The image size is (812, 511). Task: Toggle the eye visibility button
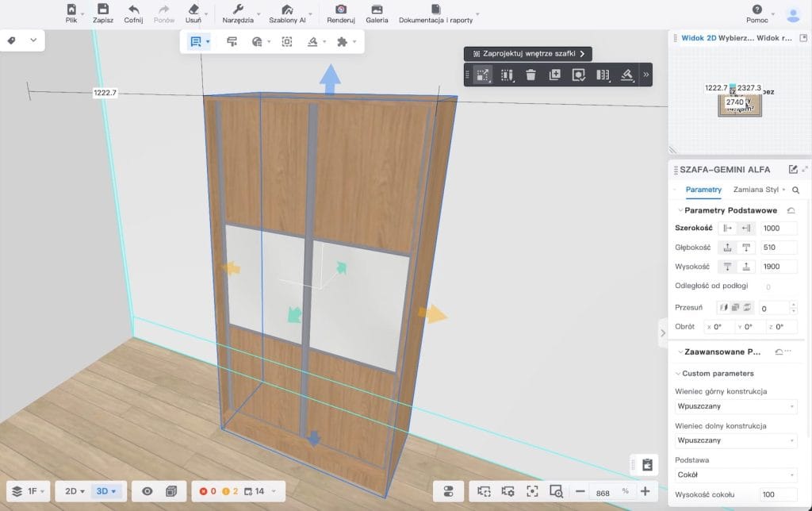point(147,491)
